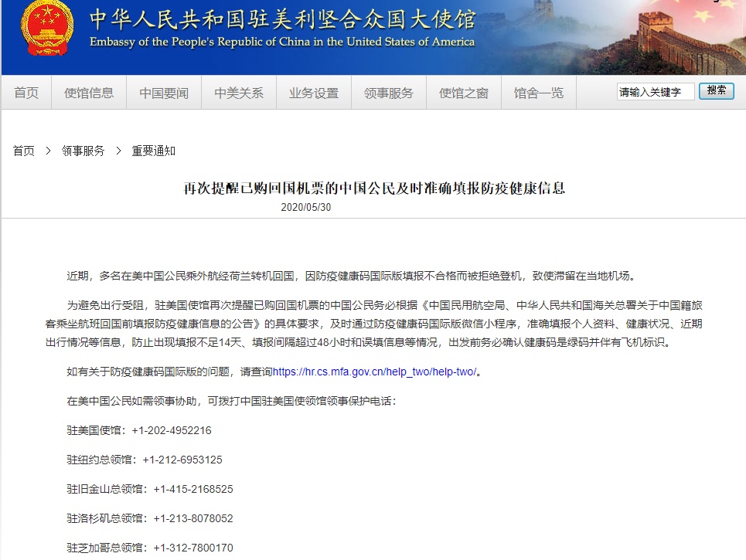Open 领事服务 navigation item
746x560 pixels.
pyautogui.click(x=389, y=93)
